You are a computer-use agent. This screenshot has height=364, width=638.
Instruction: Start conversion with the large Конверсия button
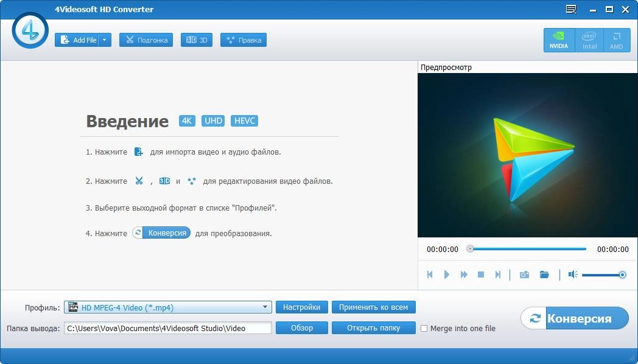pyautogui.click(x=575, y=318)
